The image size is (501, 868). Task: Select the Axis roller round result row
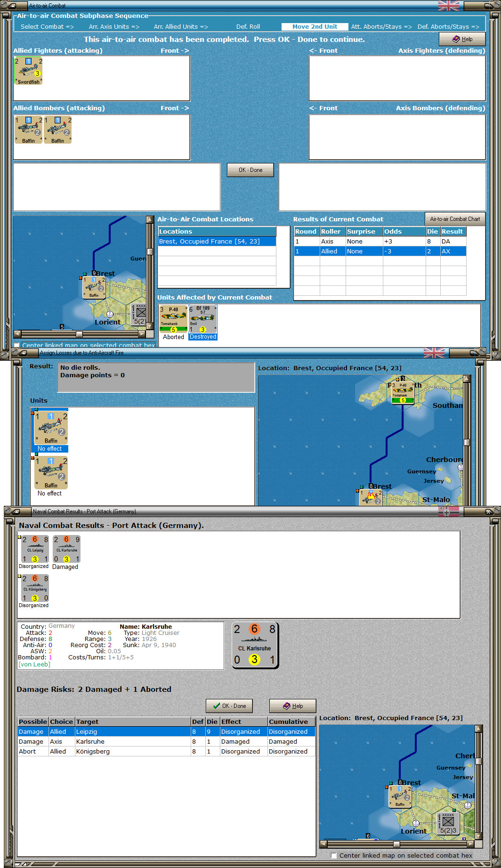(x=380, y=242)
